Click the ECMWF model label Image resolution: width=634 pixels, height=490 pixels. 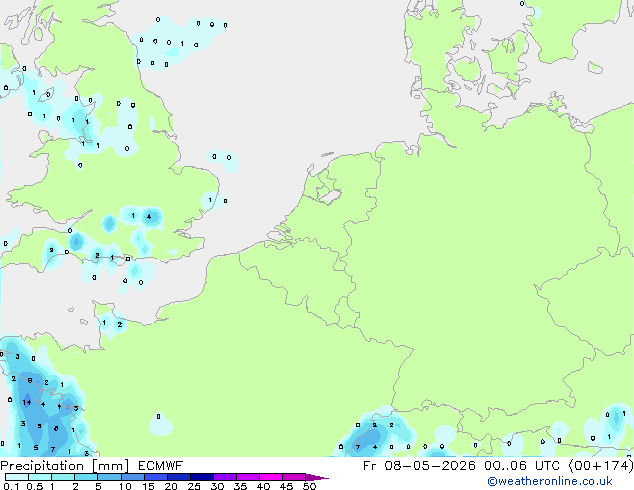click(x=161, y=466)
